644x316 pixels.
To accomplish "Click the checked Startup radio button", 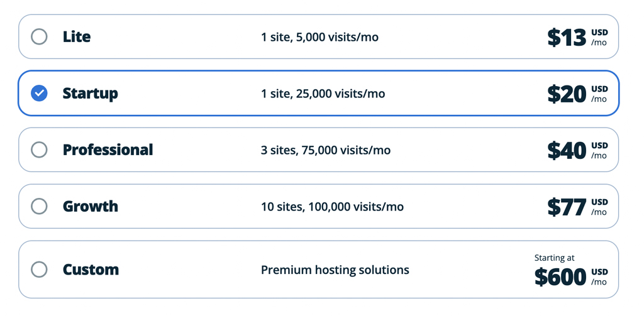I will (39, 93).
